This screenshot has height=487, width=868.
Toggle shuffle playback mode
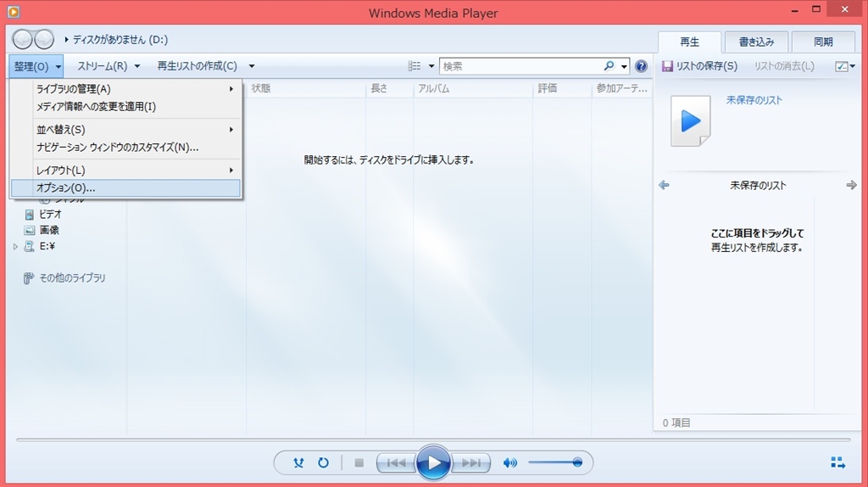(x=298, y=462)
